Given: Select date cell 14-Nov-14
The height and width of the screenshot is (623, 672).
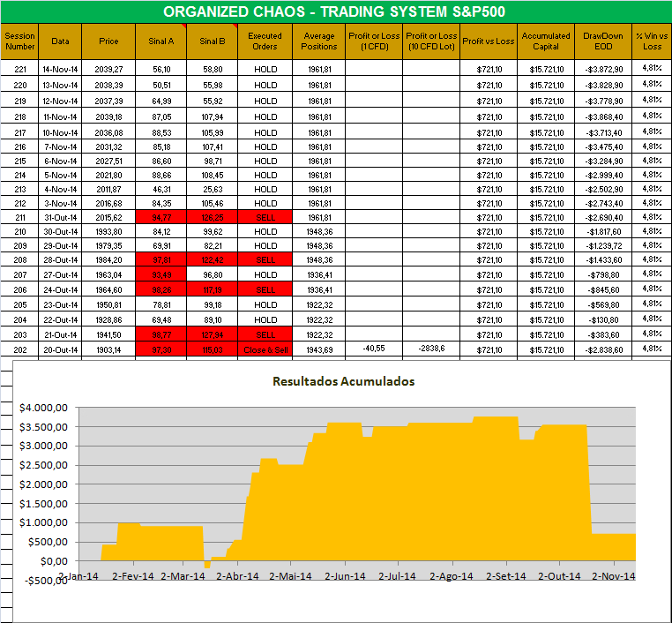Looking at the screenshot, I should pos(60,69).
